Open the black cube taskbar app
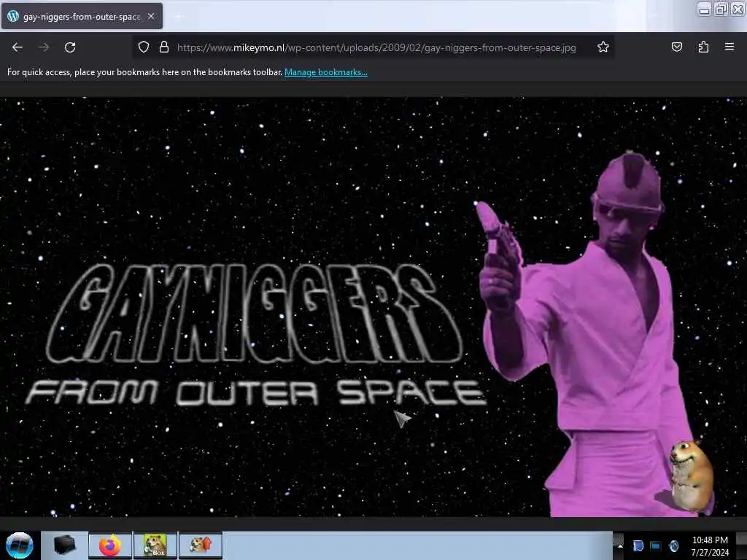Viewport: 747px width, 560px height. tap(65, 545)
